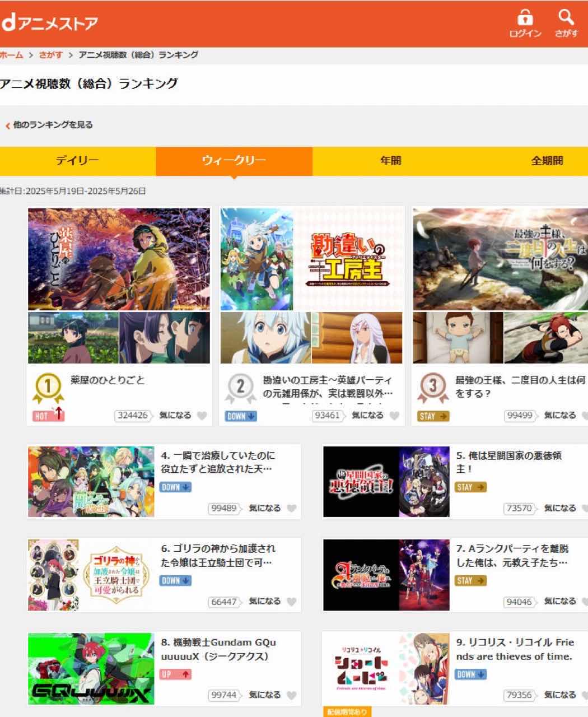
Task: Go to ホーム breadcrumb link
Action: pos(11,55)
